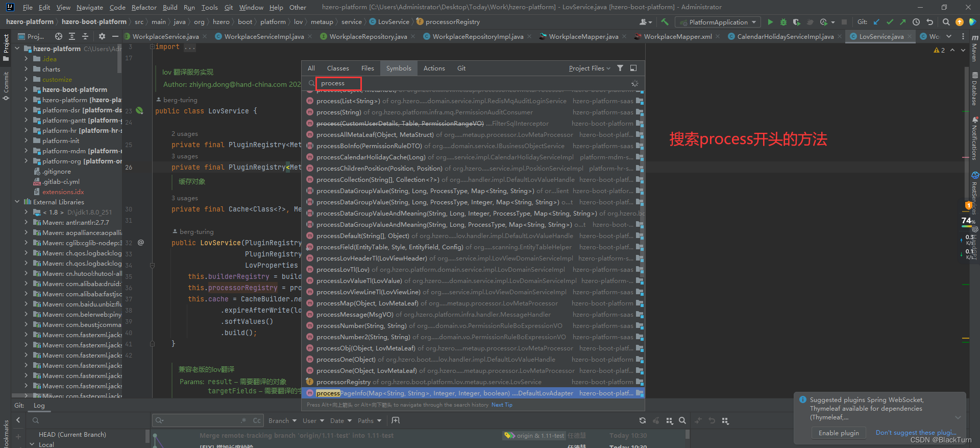980x448 pixels.
Task: Toggle regex option in Git log search
Action: tap(243, 420)
